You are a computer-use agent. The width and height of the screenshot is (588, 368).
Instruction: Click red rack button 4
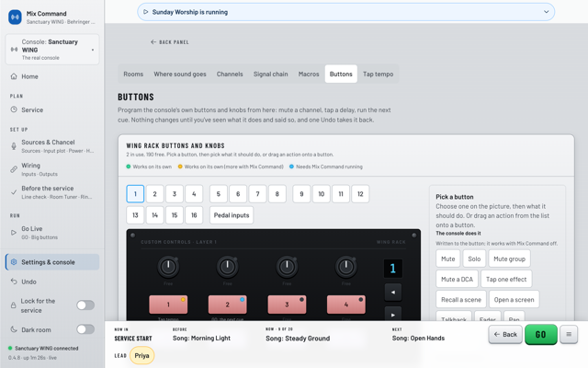pos(346,305)
